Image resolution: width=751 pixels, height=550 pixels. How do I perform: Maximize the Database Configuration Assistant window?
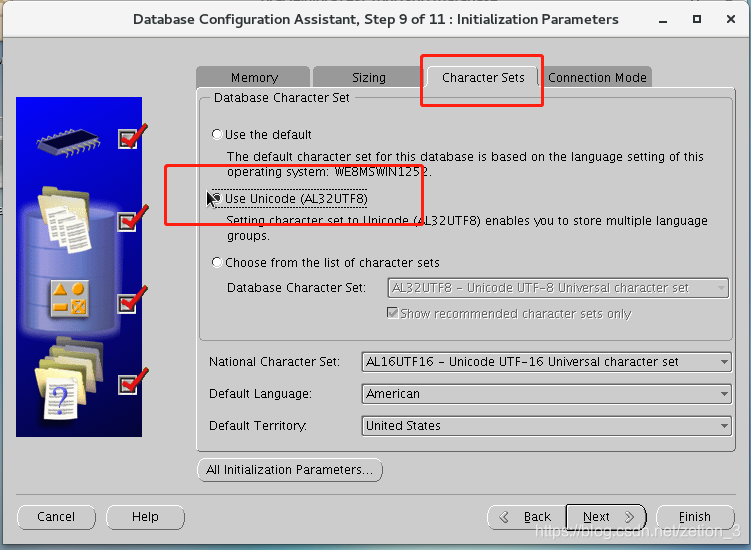click(697, 19)
